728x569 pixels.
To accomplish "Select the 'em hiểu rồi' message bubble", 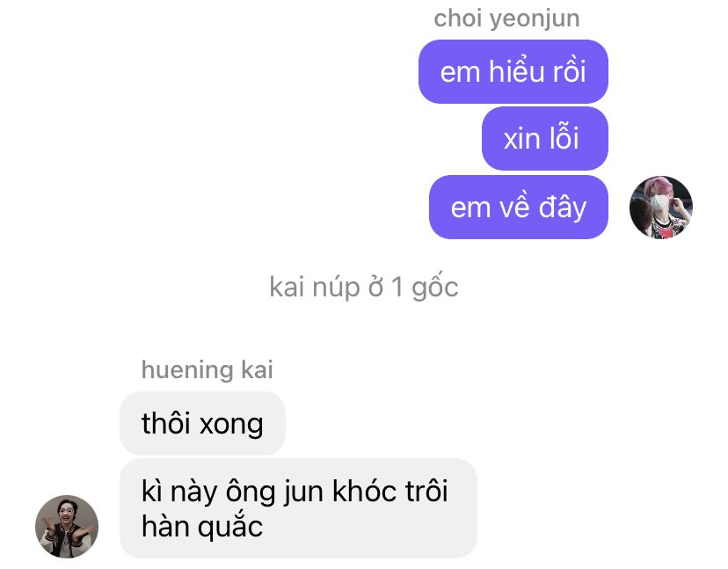I will pos(513,71).
